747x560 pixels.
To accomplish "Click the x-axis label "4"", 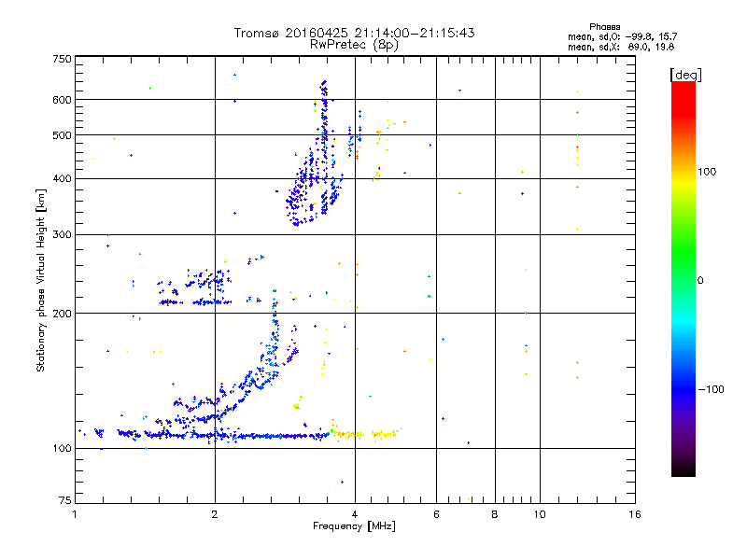I will (x=355, y=514).
